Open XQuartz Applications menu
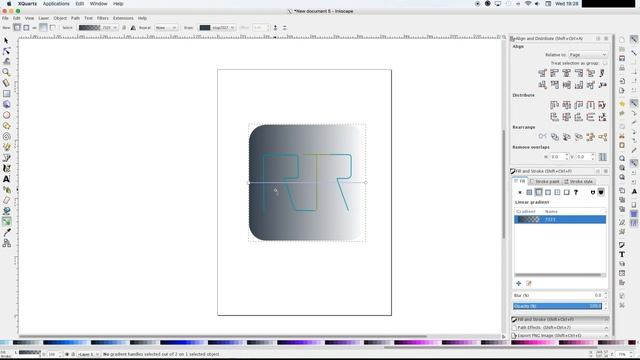This screenshot has width=640, height=360. click(56, 4)
